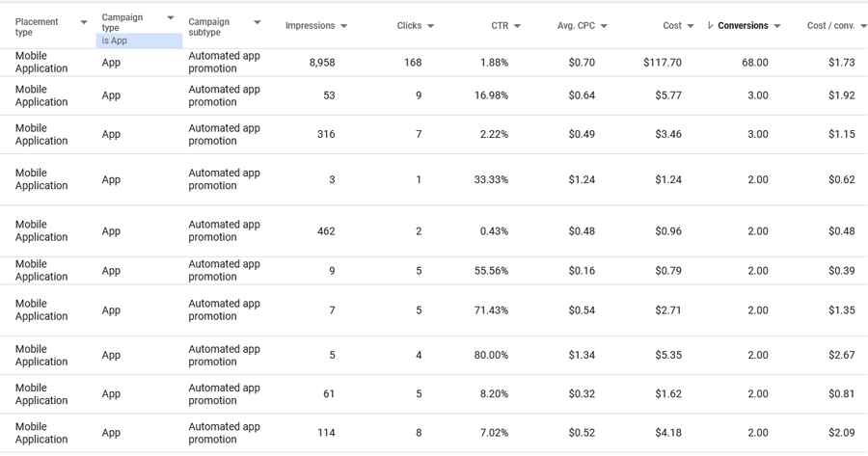Click the 68.00 conversions cell

[754, 63]
